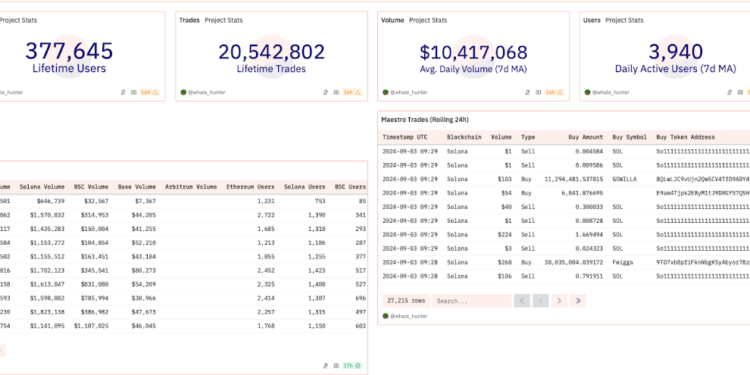Click whale_hunter avatar on Daily Active Users card
This screenshot has height=375, width=750.
(x=587, y=92)
